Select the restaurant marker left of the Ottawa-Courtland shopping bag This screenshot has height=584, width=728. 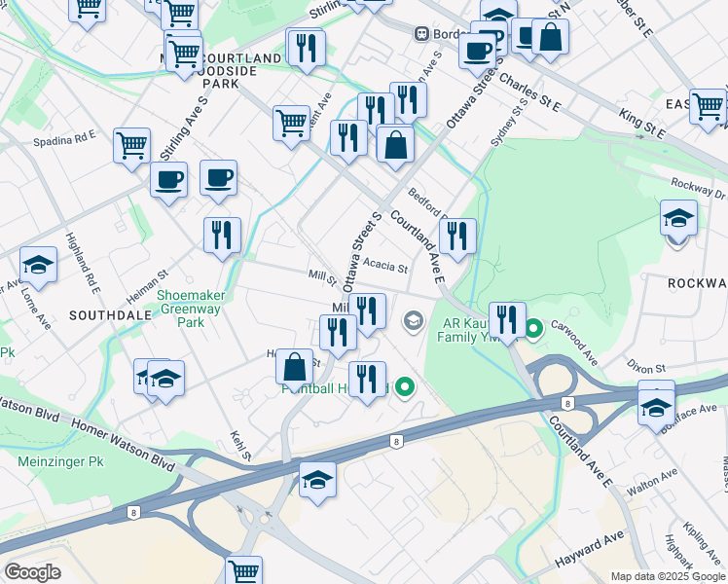pyautogui.click(x=348, y=138)
